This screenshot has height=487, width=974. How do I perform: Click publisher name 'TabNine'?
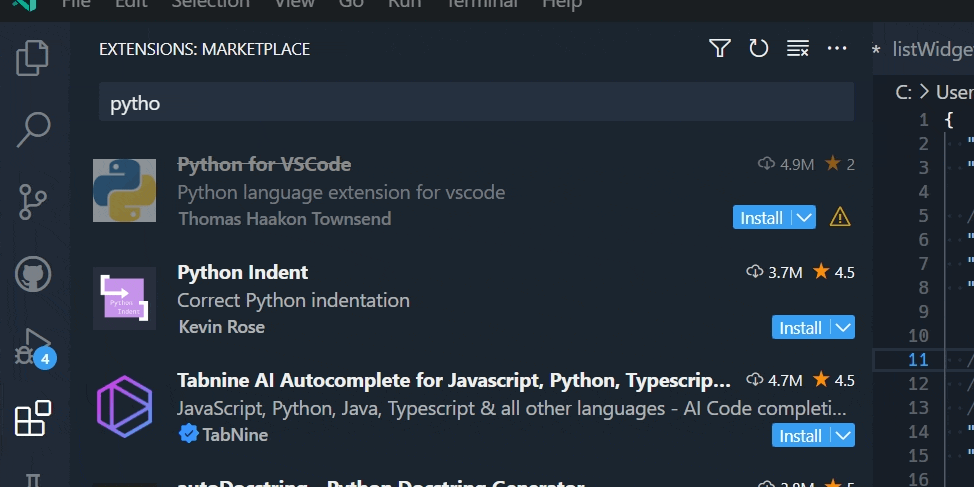point(235,435)
